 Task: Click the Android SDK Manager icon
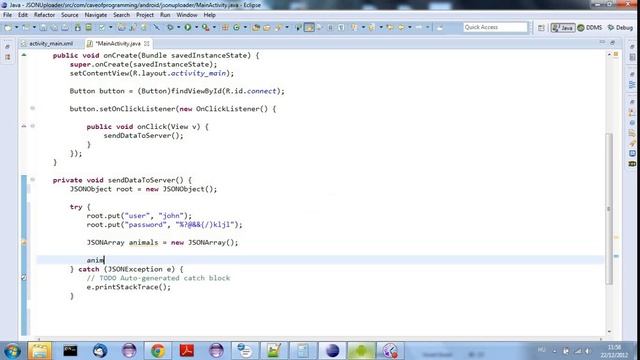77,27
